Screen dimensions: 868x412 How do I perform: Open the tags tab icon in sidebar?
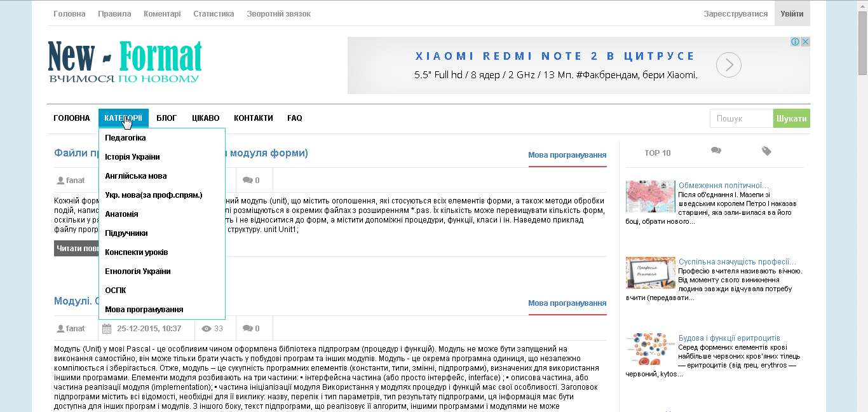click(766, 151)
